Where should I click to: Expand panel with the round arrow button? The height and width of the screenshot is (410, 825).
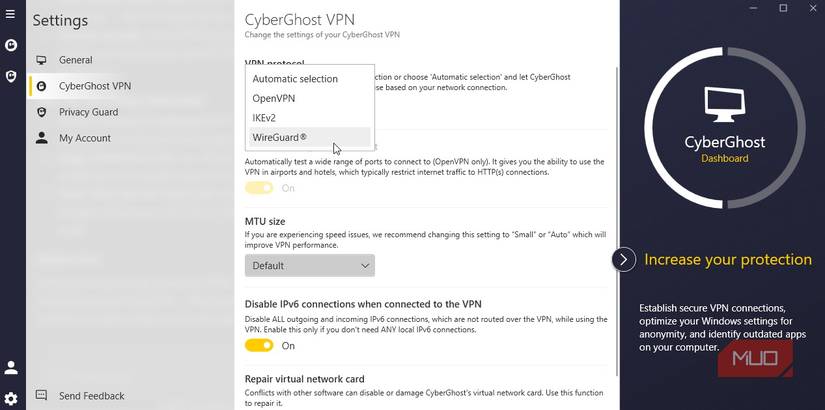click(623, 259)
